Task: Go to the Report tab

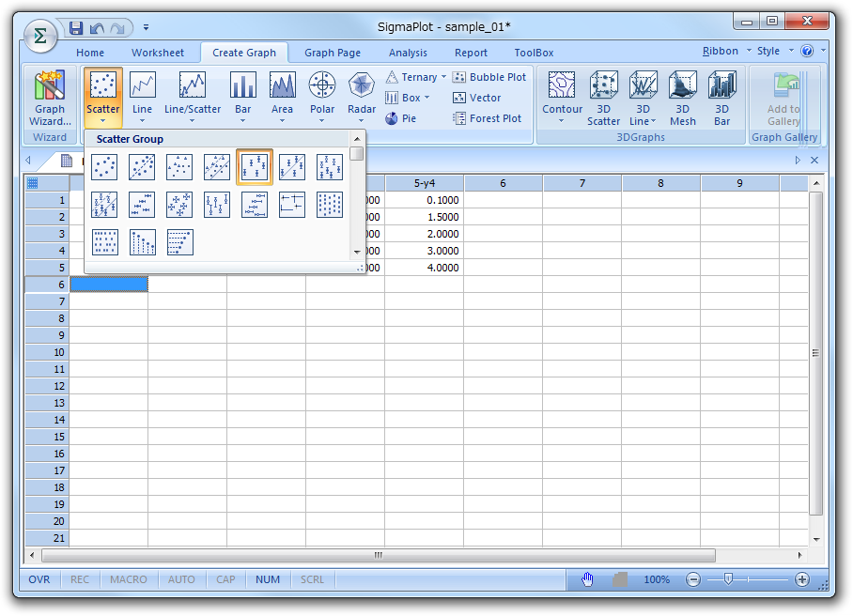Action: click(x=471, y=53)
